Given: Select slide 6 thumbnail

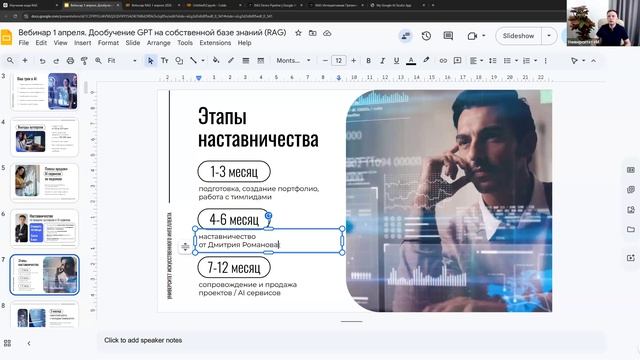Looking at the screenshot, I should (44, 228).
